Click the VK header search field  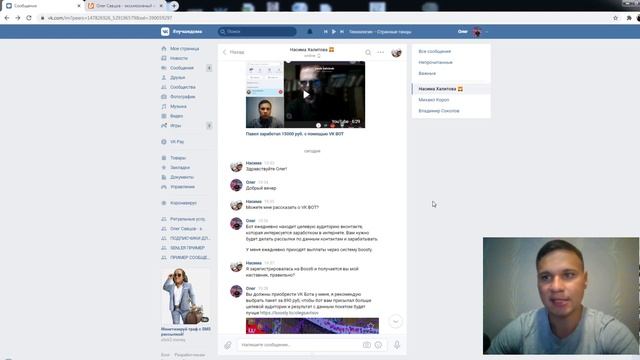pos(257,31)
